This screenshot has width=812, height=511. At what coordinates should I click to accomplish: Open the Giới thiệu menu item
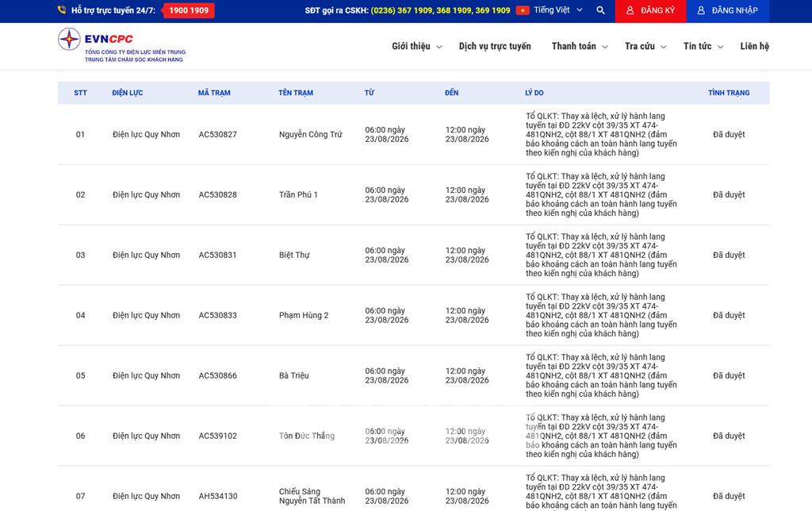pyautogui.click(x=411, y=46)
